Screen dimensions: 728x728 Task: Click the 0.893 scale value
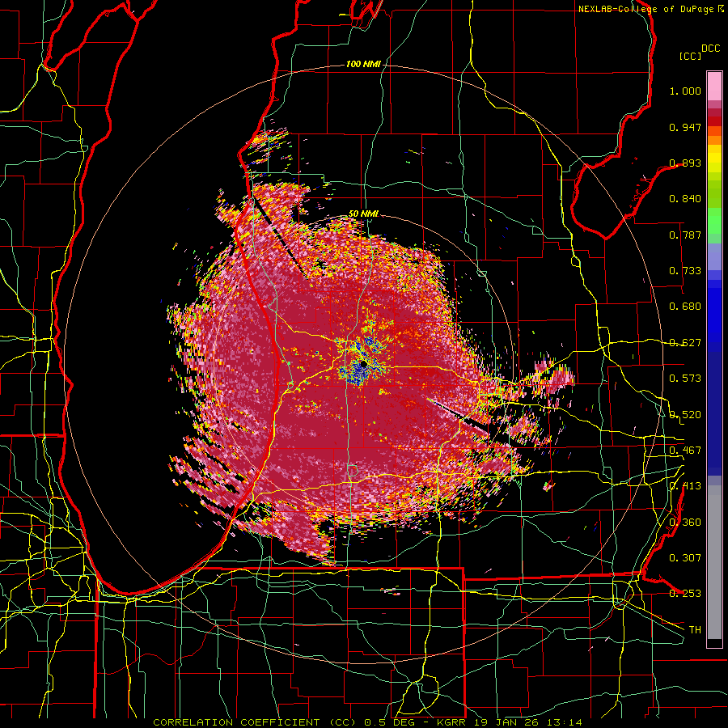click(x=685, y=163)
